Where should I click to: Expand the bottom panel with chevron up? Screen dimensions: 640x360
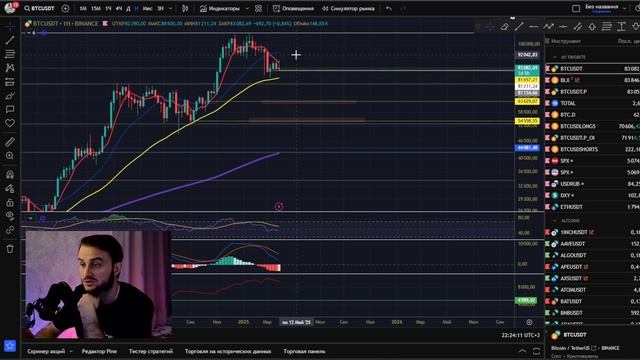[522, 351]
